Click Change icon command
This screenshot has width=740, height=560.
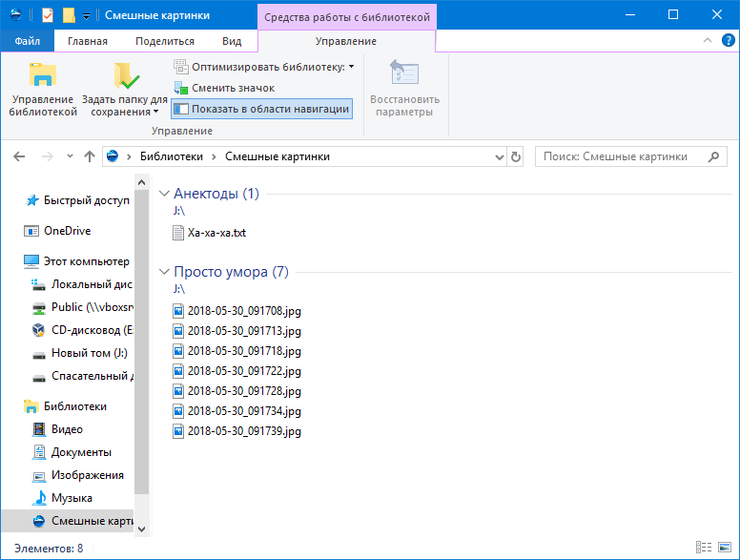tap(224, 88)
